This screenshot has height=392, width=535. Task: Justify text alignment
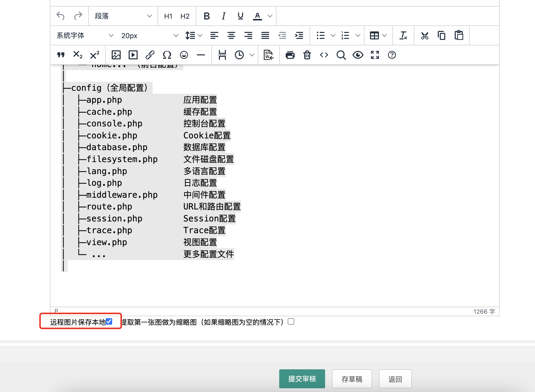(x=265, y=36)
